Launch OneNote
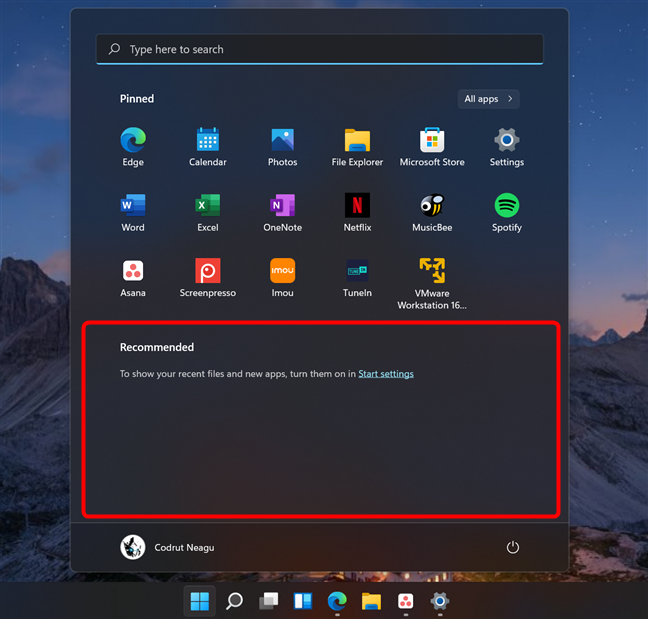This screenshot has width=648, height=619. point(282,212)
